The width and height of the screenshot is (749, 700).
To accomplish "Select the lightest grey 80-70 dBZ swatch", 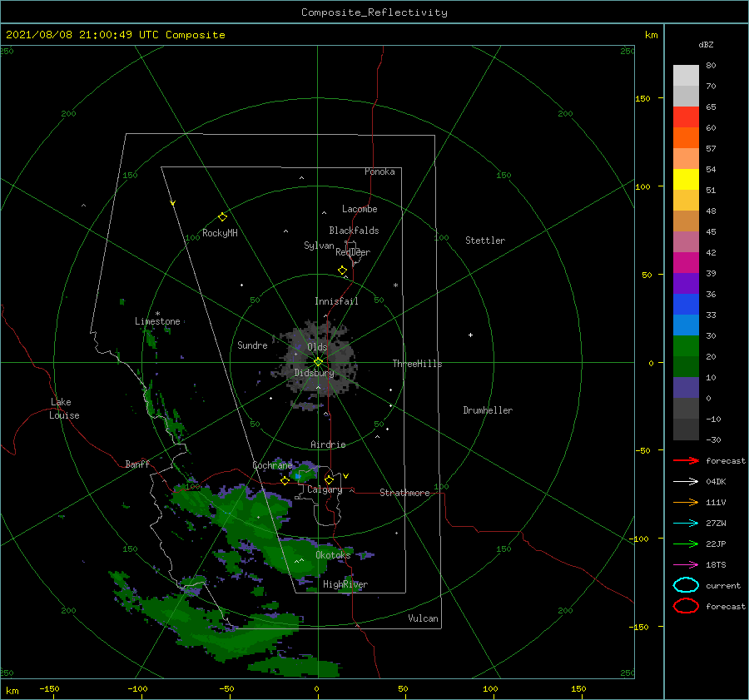I will (686, 76).
